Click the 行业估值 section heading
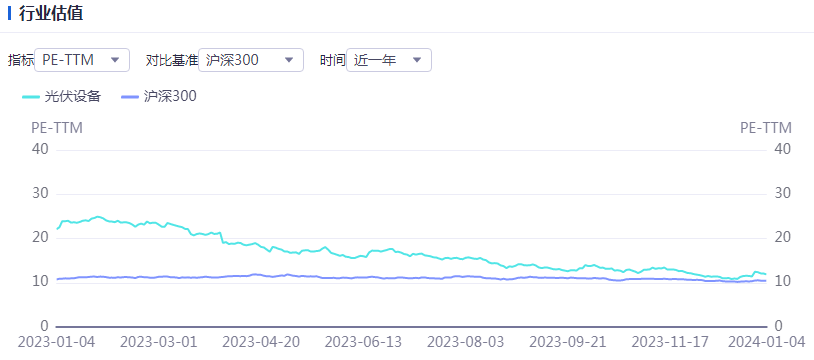 (x=51, y=14)
